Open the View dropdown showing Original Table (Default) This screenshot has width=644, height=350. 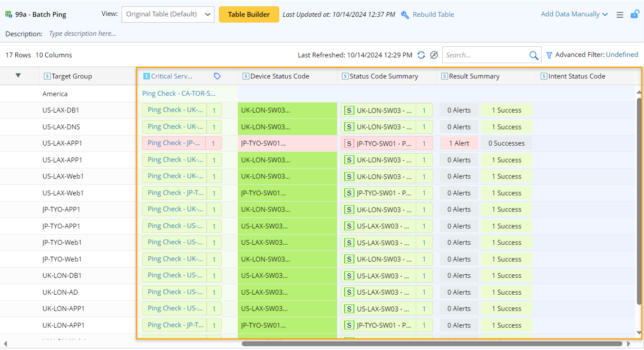(x=168, y=14)
